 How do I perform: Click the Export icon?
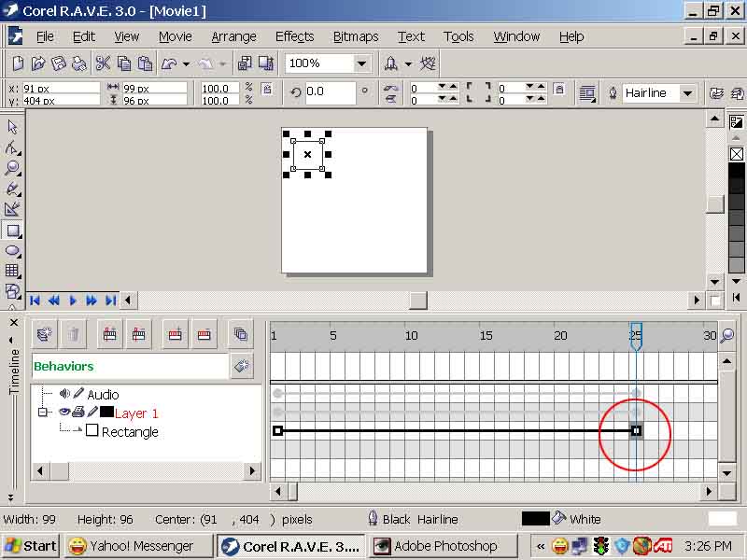tap(266, 63)
